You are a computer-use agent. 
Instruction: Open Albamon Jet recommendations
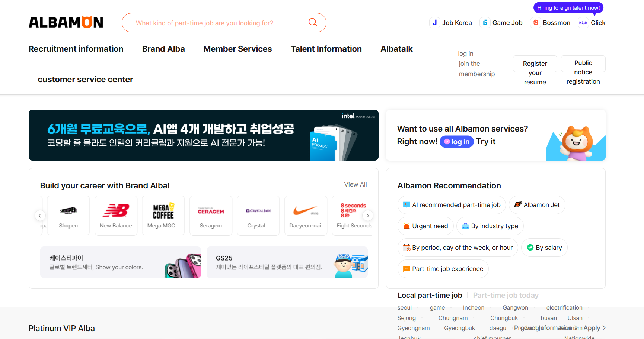pos(537,205)
